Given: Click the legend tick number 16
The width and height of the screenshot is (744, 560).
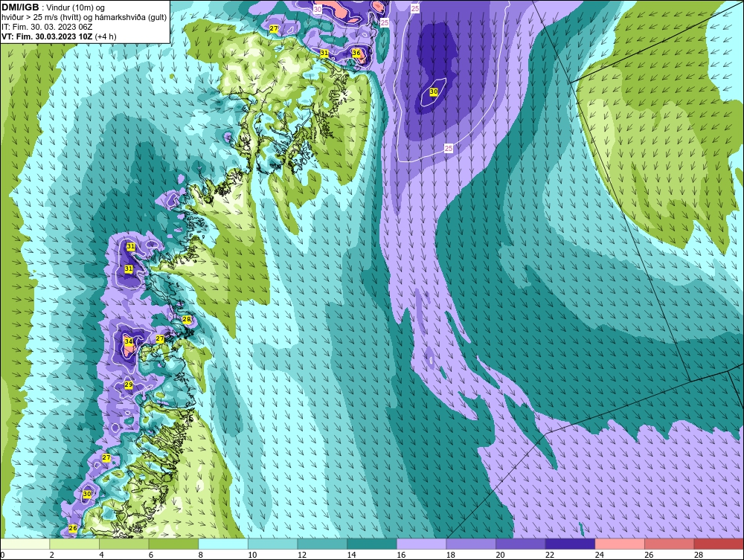Looking at the screenshot, I should [x=402, y=555].
